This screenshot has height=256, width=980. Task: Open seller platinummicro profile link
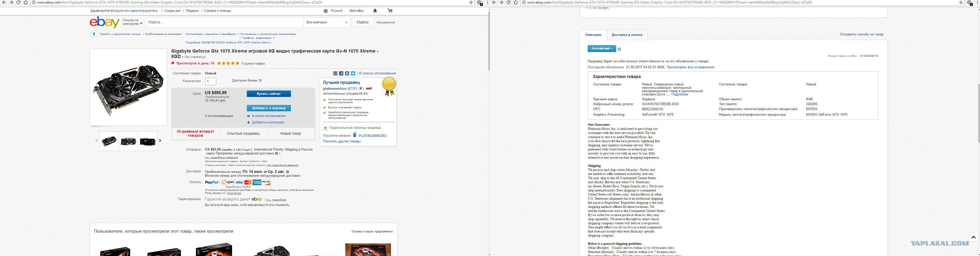click(335, 89)
